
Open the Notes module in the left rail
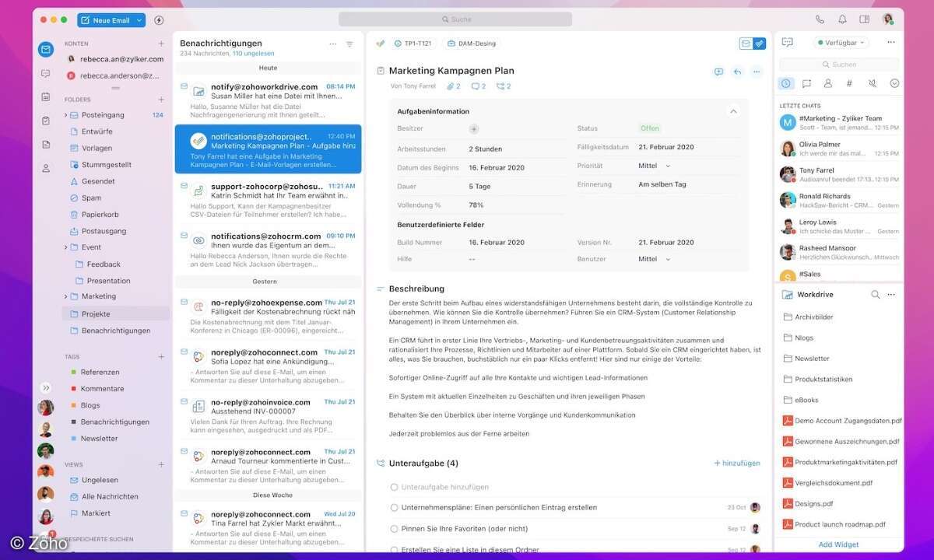coord(46,144)
